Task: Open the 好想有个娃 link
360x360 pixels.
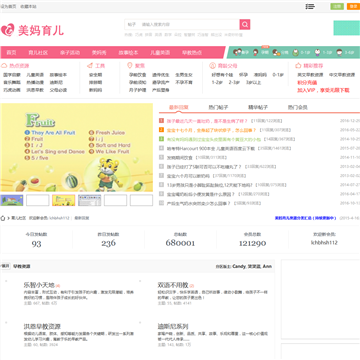Action: tap(222, 75)
